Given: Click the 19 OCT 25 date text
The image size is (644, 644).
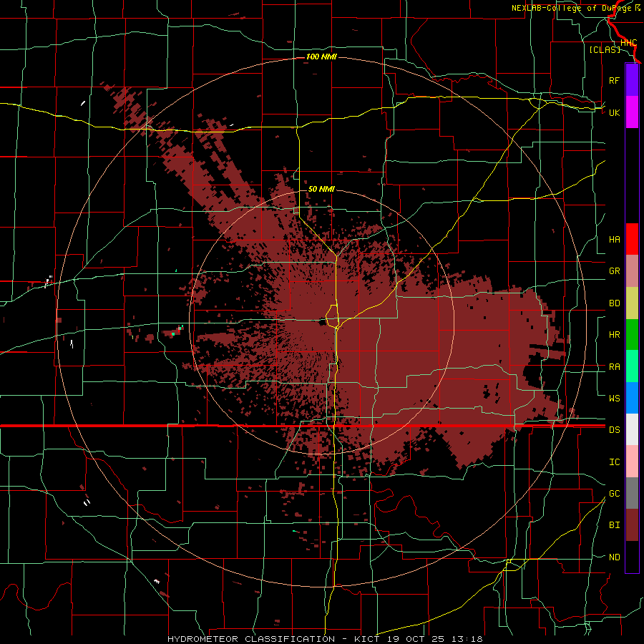Looking at the screenshot, I should click(416, 639).
